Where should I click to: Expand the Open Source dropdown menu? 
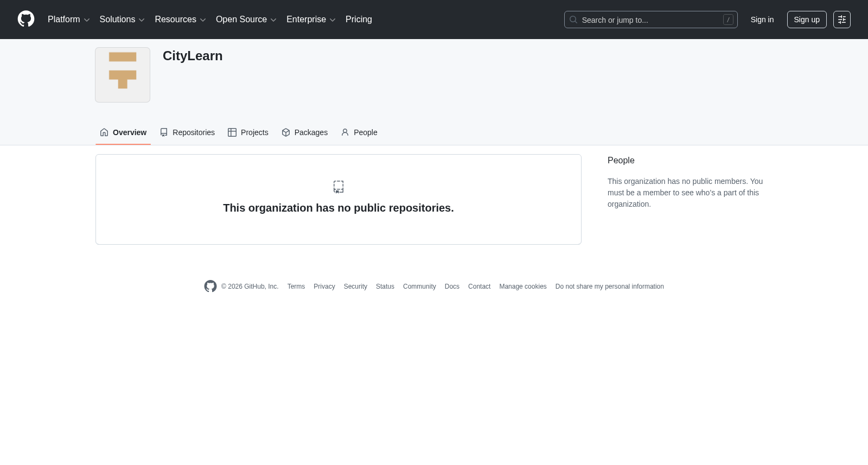coord(246,20)
